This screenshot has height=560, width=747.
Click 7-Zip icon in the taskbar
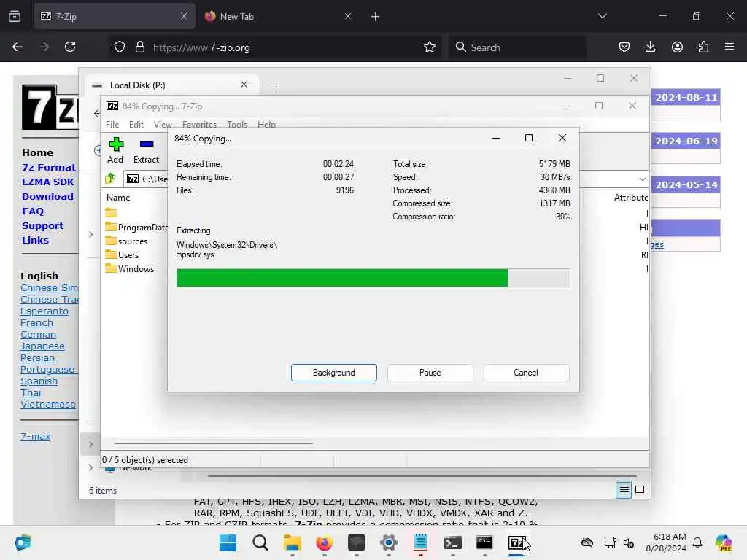pyautogui.click(x=517, y=542)
